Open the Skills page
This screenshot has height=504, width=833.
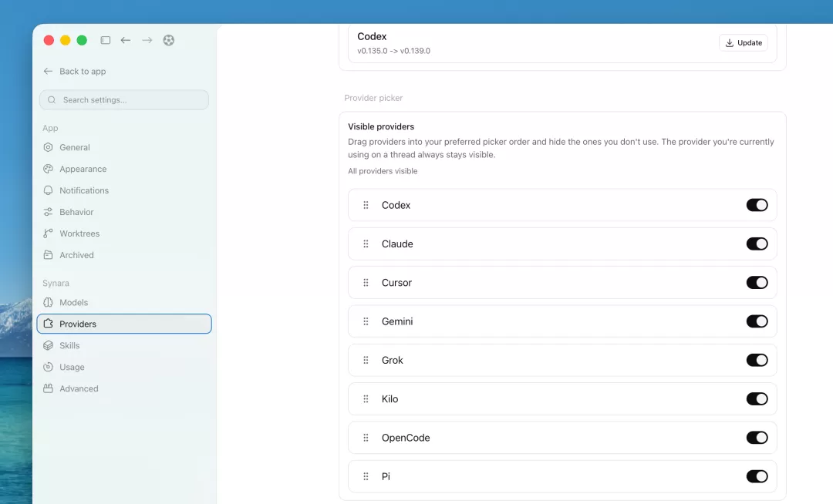(124, 345)
